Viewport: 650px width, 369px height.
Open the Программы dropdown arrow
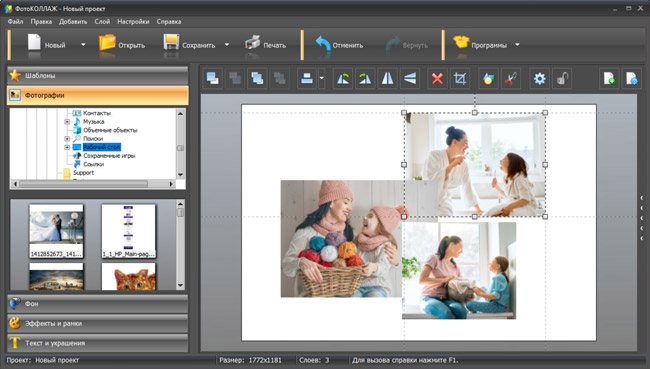click(x=517, y=44)
